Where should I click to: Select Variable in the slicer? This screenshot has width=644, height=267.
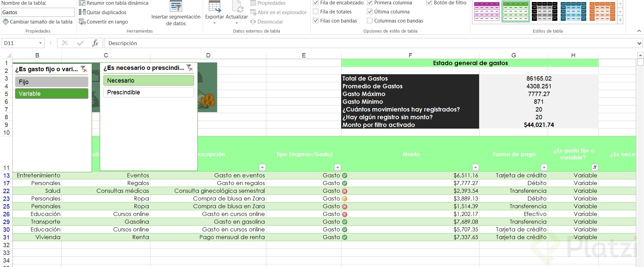(52, 94)
